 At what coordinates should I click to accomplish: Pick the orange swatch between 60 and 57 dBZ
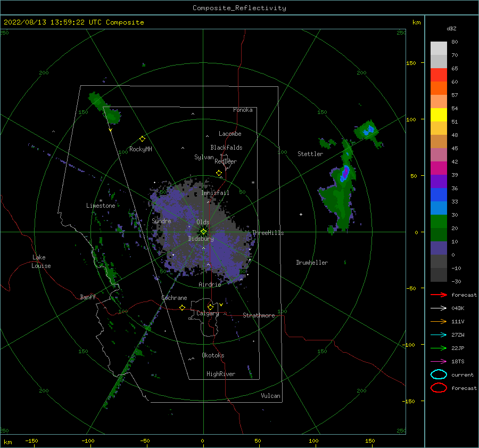[439, 88]
